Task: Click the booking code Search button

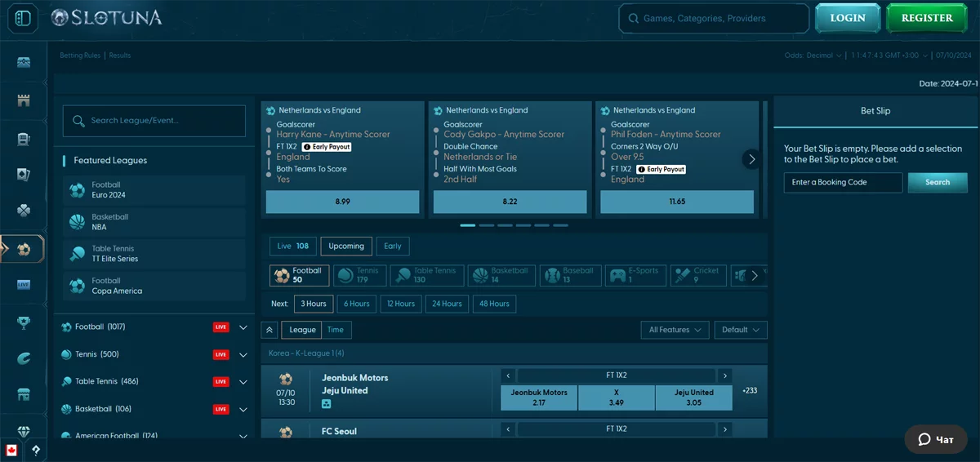Action: pyautogui.click(x=938, y=182)
